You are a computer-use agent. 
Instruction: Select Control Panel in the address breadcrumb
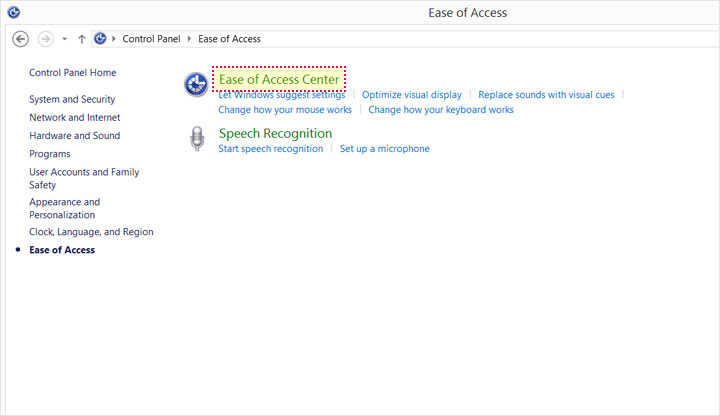click(x=152, y=39)
